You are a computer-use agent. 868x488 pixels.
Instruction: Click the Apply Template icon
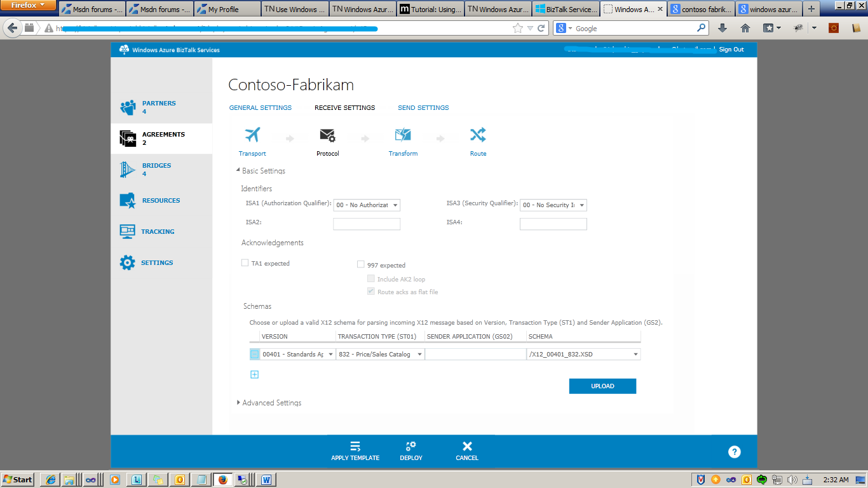click(355, 447)
